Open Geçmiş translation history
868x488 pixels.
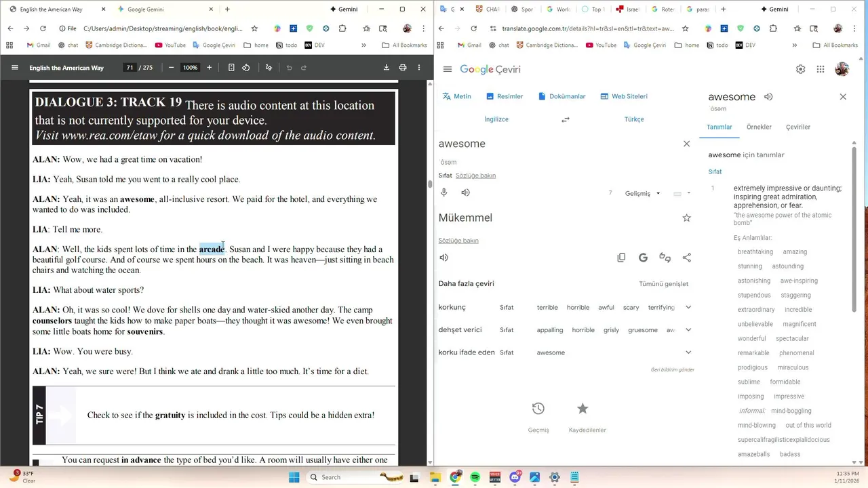[538, 416]
